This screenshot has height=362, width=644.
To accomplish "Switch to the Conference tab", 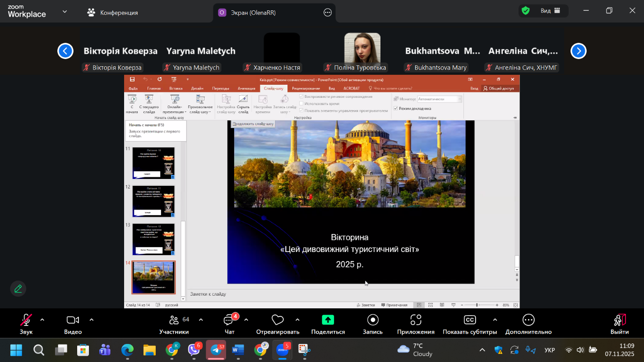I will pos(113,13).
